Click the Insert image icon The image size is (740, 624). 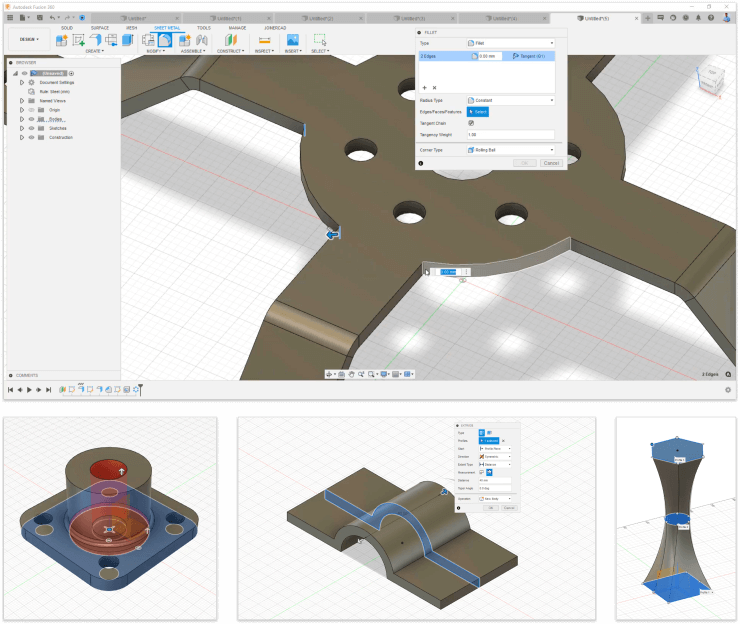tap(293, 41)
